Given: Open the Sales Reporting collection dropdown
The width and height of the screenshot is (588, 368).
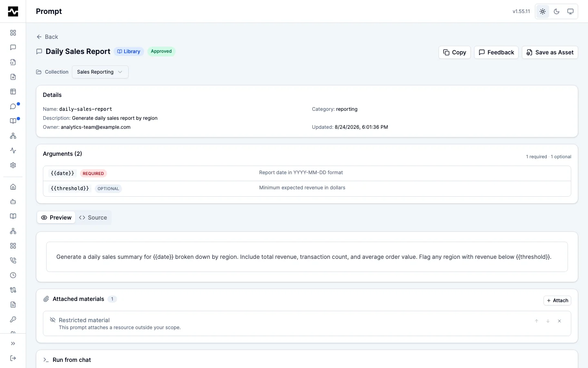Looking at the screenshot, I should (x=100, y=72).
